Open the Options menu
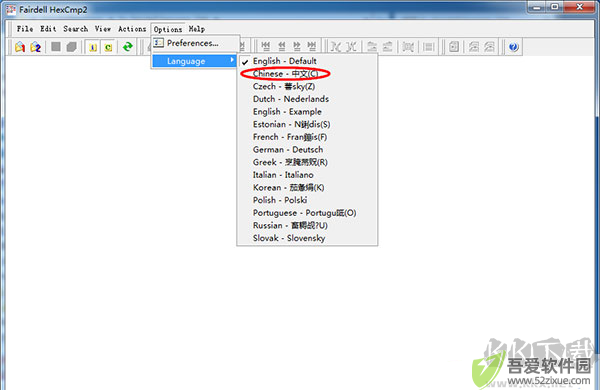 click(x=168, y=29)
